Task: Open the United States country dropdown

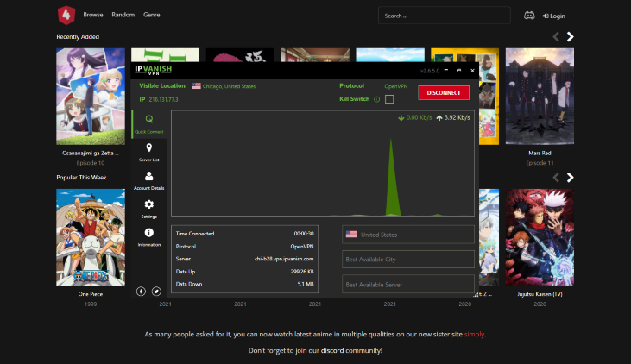Action: (408, 235)
